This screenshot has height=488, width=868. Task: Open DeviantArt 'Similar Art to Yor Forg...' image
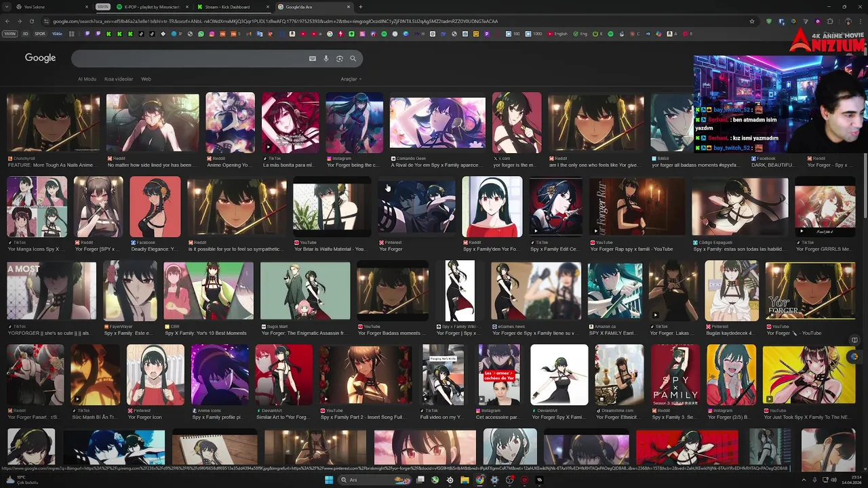(284, 375)
